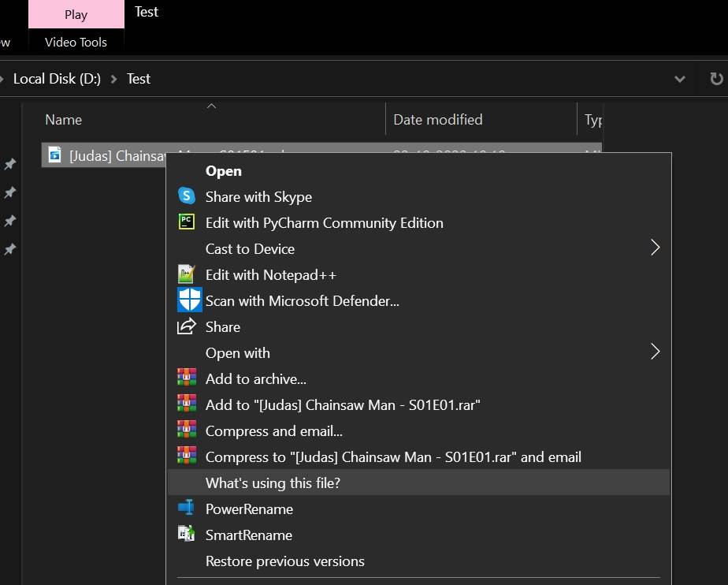Open Restore previous versions

[x=284, y=561]
